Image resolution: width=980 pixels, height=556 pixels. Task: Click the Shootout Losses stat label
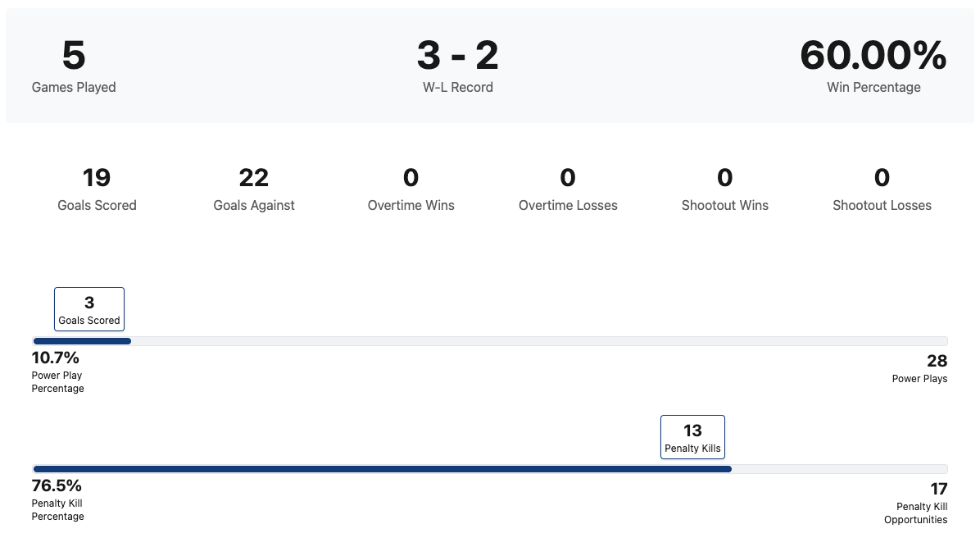(882, 206)
